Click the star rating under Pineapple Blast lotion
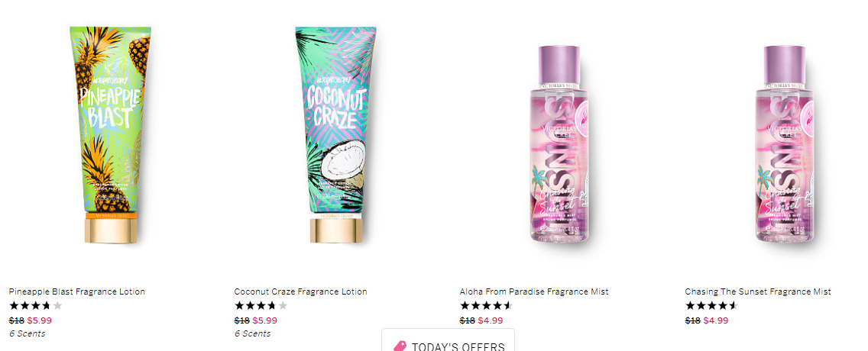The height and width of the screenshot is (351, 868). [36, 306]
